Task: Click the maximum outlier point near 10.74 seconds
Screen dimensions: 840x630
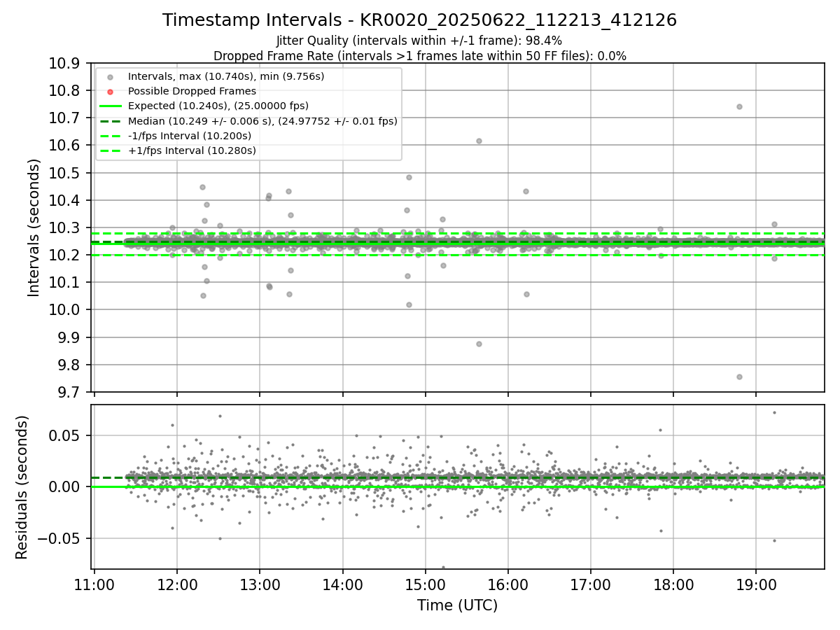Action: coord(739,106)
